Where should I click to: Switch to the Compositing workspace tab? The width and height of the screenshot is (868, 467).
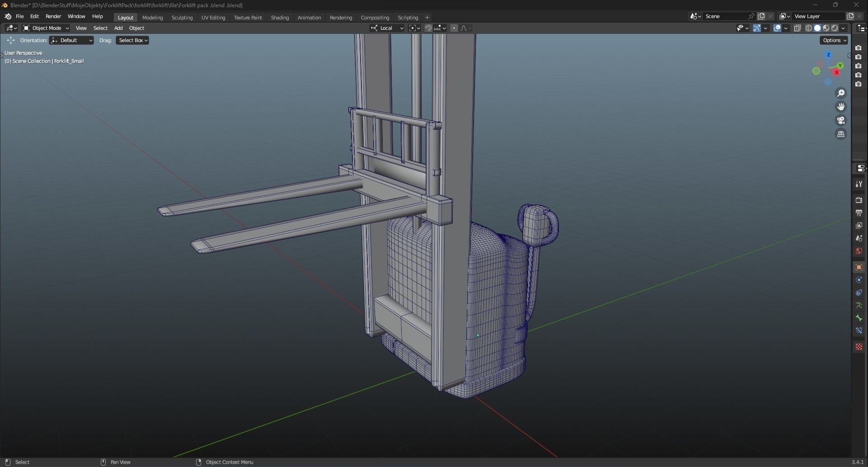tap(375, 18)
